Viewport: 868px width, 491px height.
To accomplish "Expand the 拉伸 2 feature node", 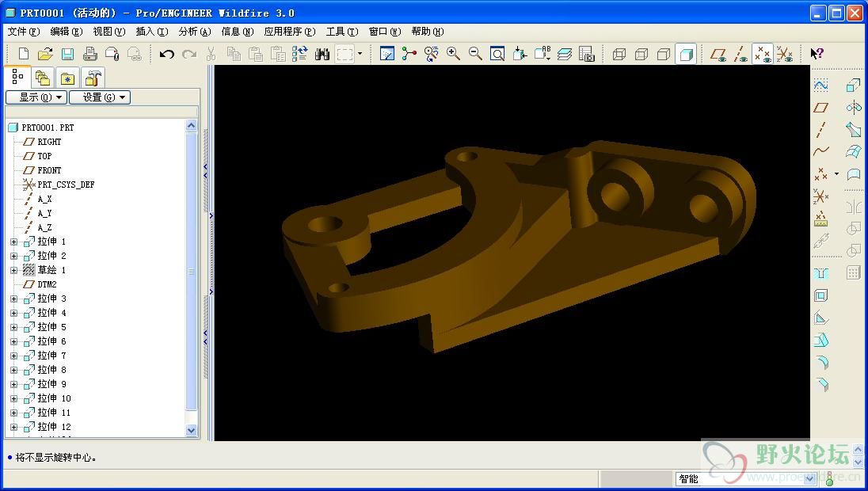I will click(13, 257).
